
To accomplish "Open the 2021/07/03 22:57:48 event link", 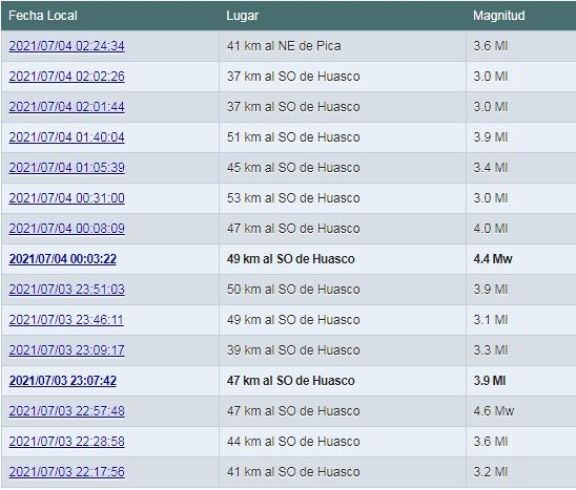I will [x=66, y=411].
